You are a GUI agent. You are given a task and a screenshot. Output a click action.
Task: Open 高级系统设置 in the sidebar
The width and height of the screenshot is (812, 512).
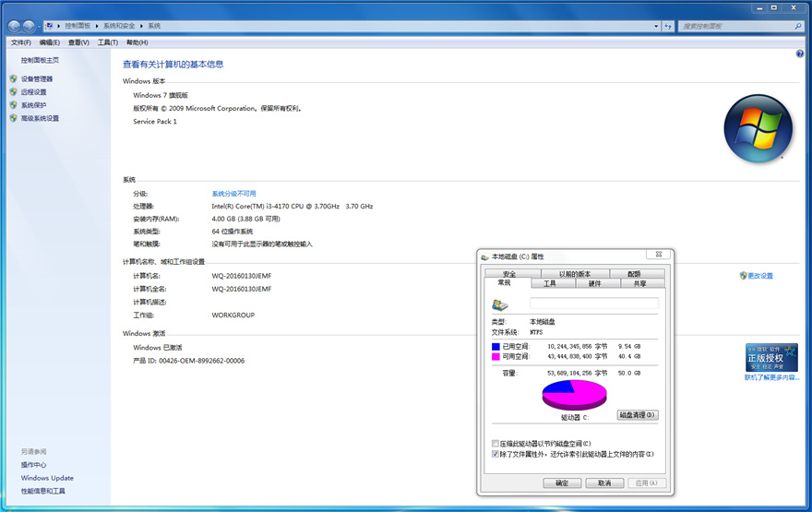40,118
